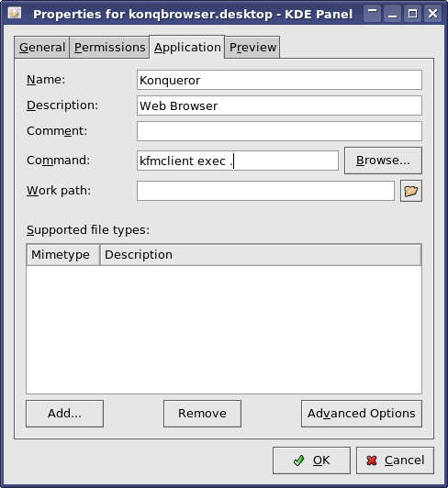Click the Description column header in list
Viewport: 448px width, 488px height.
point(261,255)
